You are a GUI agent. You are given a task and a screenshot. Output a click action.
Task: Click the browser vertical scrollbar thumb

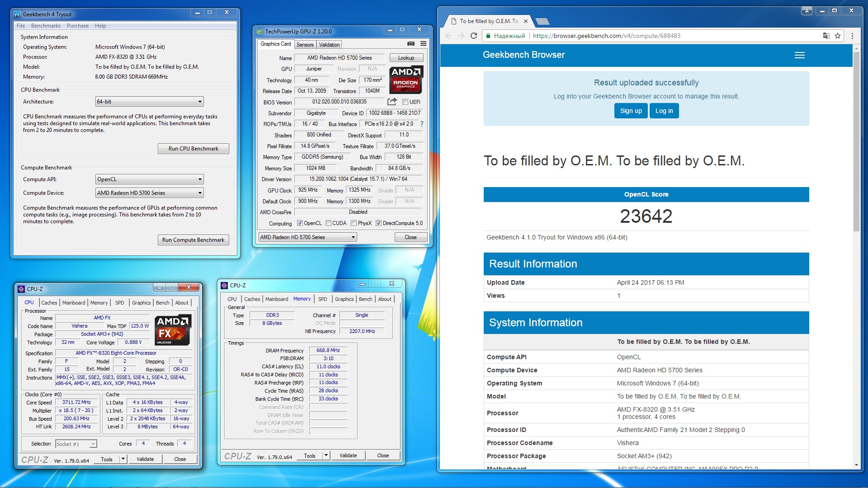point(856,141)
